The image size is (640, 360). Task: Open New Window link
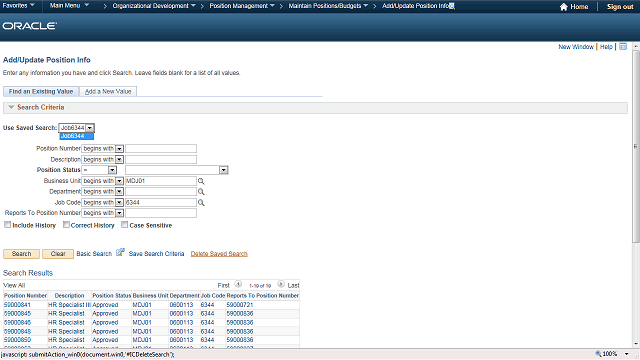(576, 47)
